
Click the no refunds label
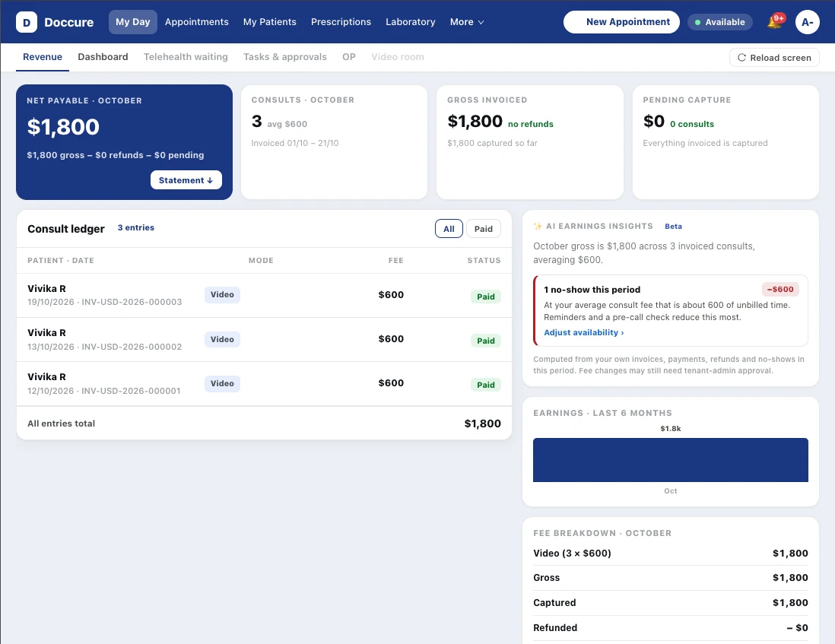[x=530, y=124]
